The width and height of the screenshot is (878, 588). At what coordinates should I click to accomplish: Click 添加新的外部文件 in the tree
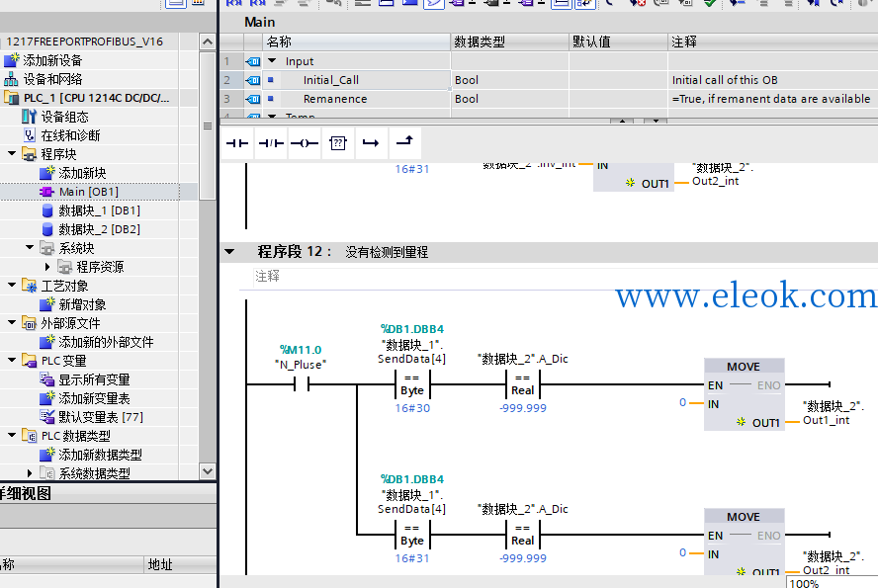tap(106, 342)
